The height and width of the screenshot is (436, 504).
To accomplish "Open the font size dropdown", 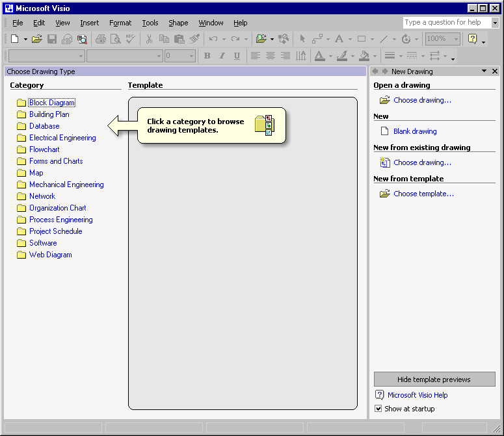I will pos(192,56).
